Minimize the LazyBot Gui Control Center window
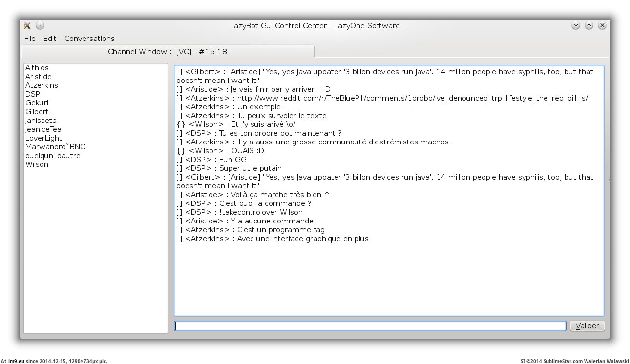 click(575, 25)
